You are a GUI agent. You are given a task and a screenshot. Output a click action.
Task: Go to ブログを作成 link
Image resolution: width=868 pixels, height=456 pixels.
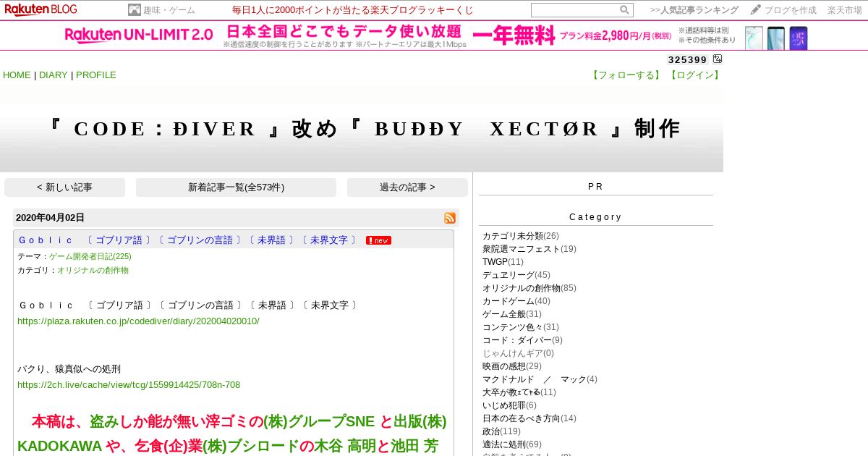point(791,10)
